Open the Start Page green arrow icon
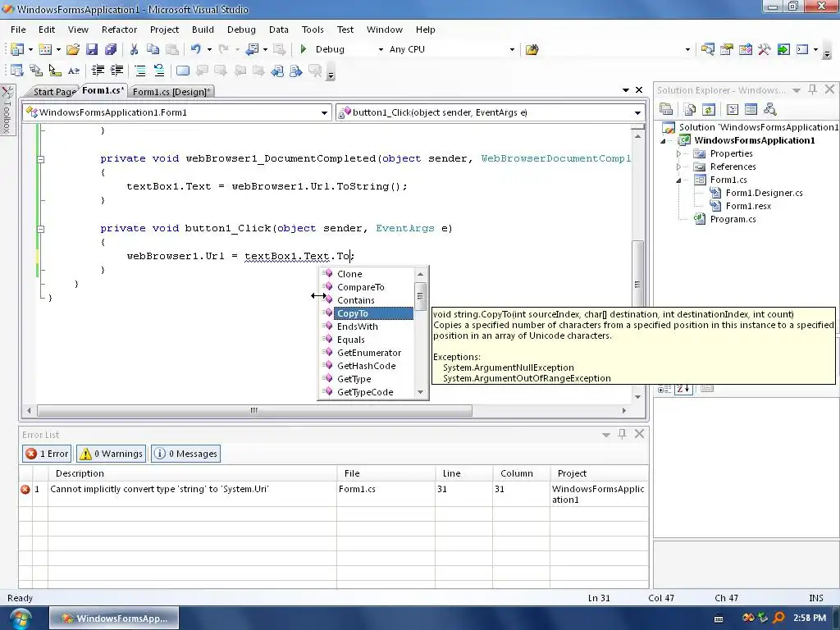The height and width of the screenshot is (630, 840). pyautogui.click(x=783, y=49)
